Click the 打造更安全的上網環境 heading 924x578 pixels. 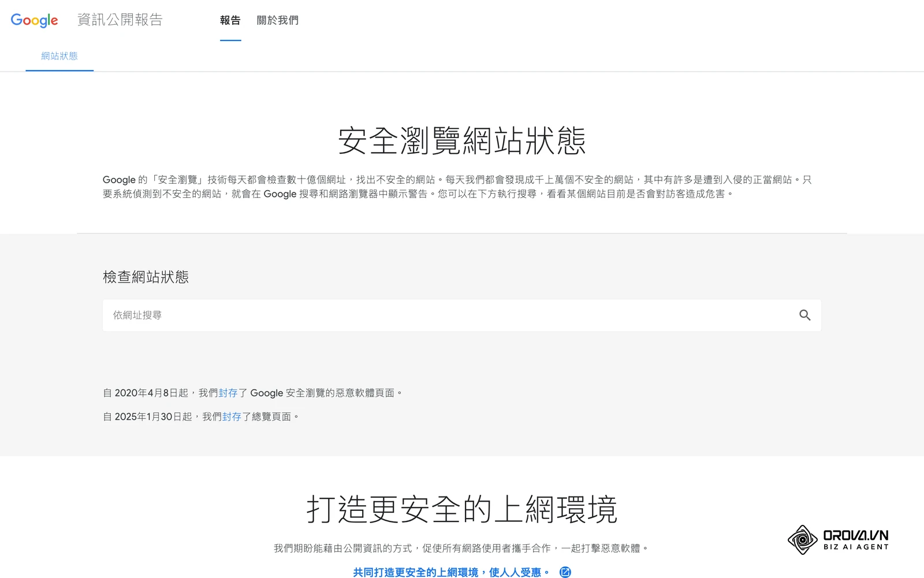[462, 509]
